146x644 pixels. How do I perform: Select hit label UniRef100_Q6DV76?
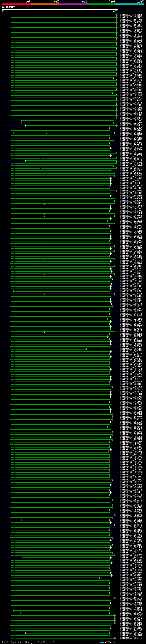pos(131,168)
